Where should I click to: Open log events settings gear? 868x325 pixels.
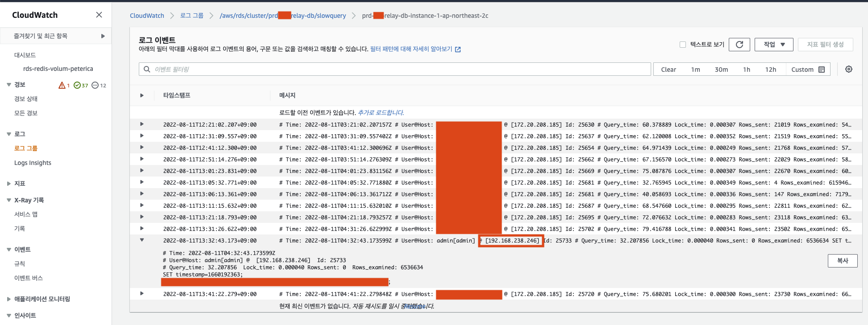[849, 69]
